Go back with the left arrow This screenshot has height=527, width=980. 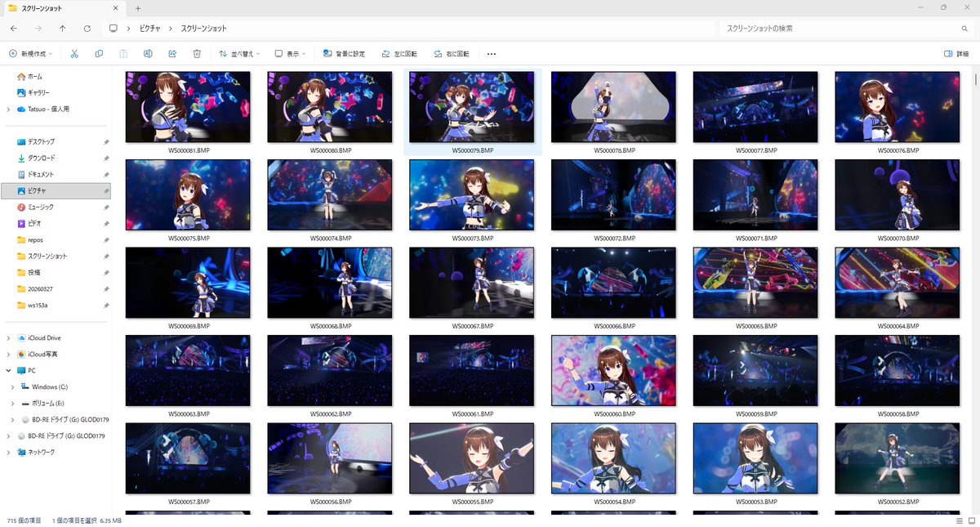tap(13, 29)
